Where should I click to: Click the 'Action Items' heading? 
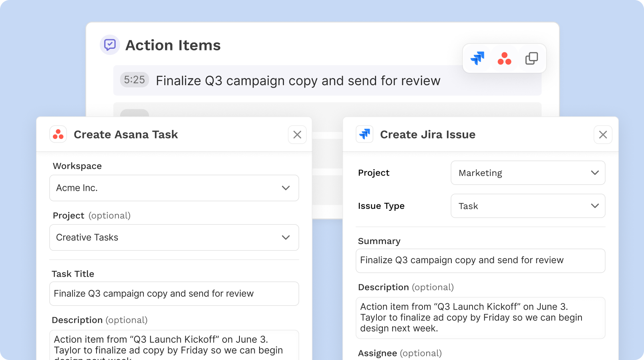[x=173, y=45]
